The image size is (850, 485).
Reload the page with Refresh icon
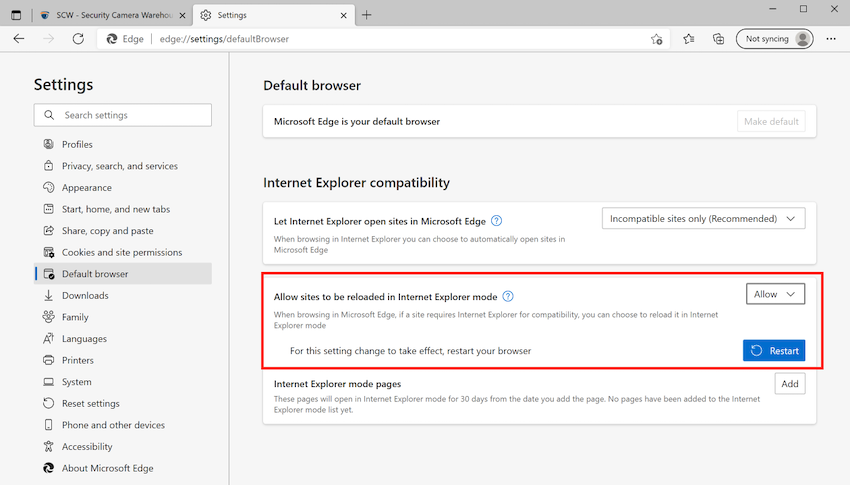79,38
